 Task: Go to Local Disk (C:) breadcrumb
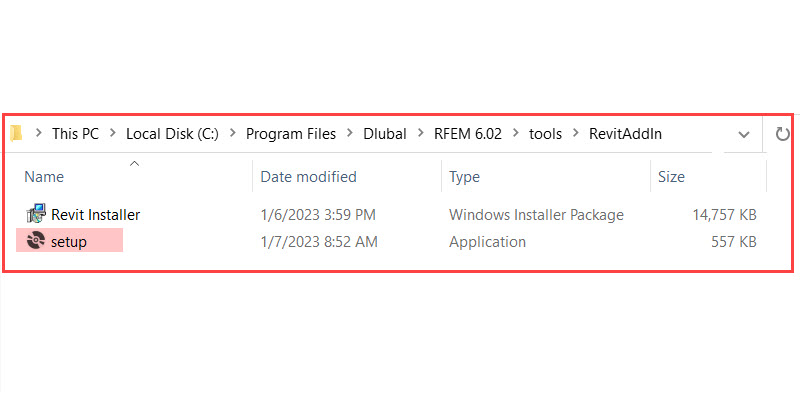[172, 133]
